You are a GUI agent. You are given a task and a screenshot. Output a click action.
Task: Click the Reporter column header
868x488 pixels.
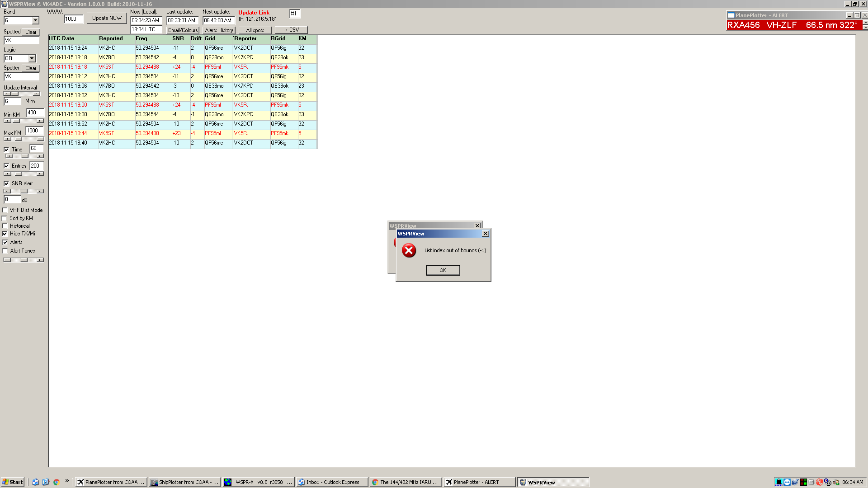[245, 38]
